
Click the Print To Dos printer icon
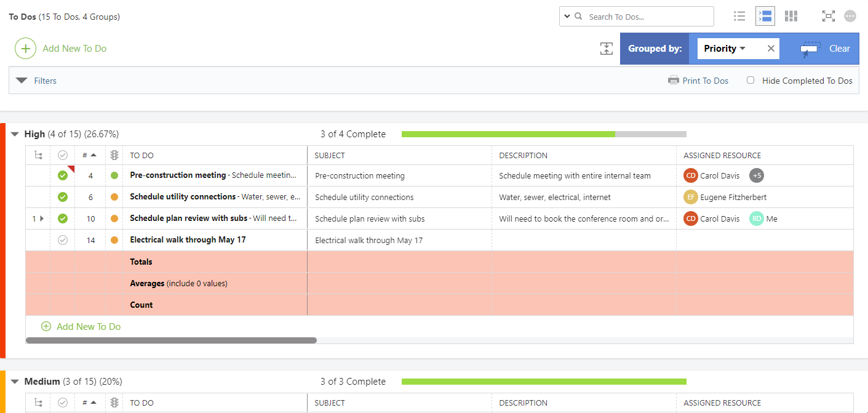674,81
